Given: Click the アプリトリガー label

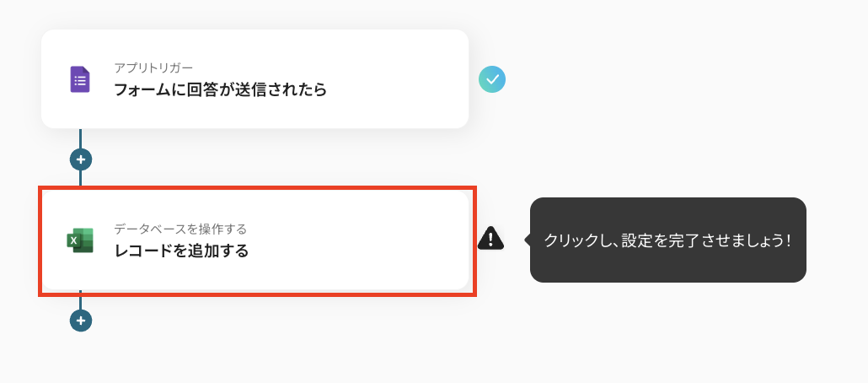Looking at the screenshot, I should [153, 67].
